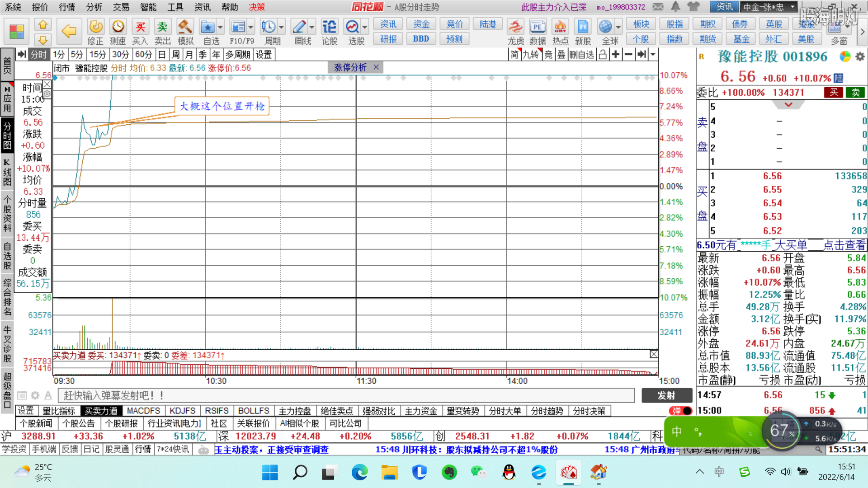The width and height of the screenshot is (868, 488).
Task: Expand the 选股 dropdown arrow
Action: [364, 27]
